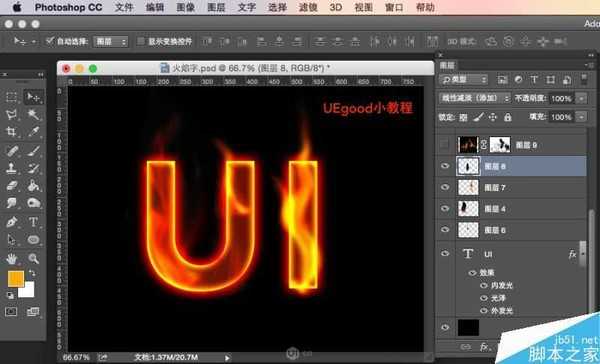Hide the UI text layer

click(x=445, y=253)
